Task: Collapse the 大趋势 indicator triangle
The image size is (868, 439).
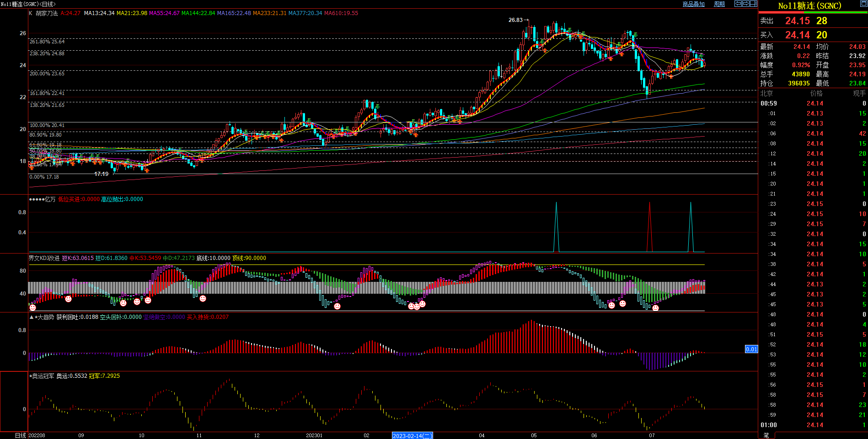Action: 32,317
